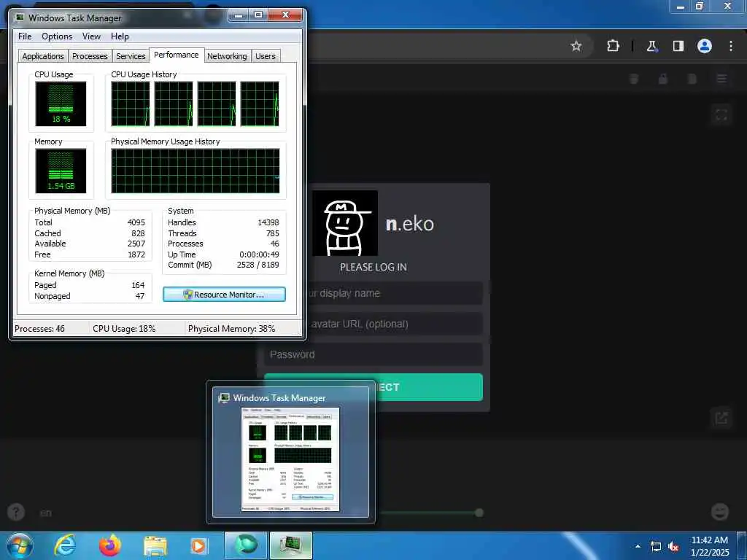Click the network tray icon
Image resolution: width=747 pixels, height=560 pixels.
point(656,547)
